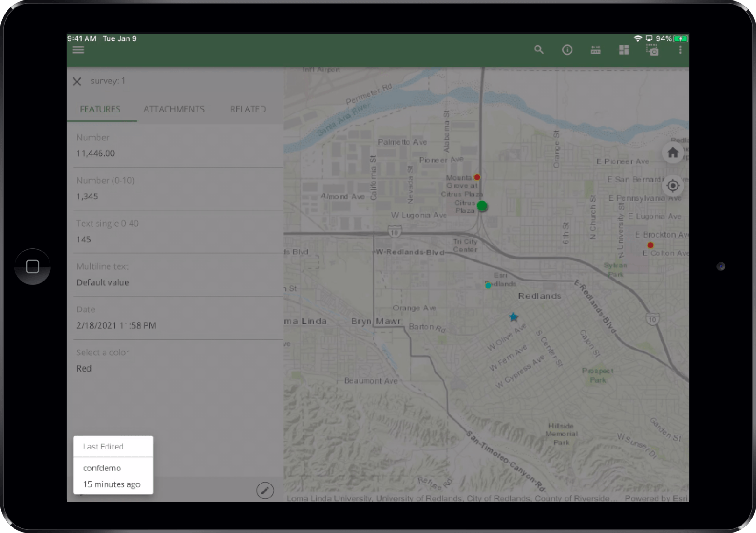Click the Number value 11,446.00
Viewport: 756px width, 533px height.
(x=96, y=154)
